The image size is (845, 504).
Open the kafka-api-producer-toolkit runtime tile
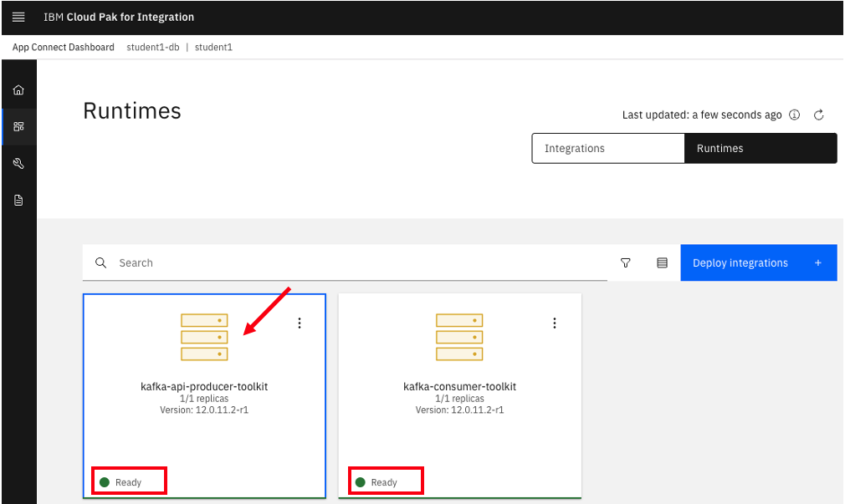[x=204, y=386]
